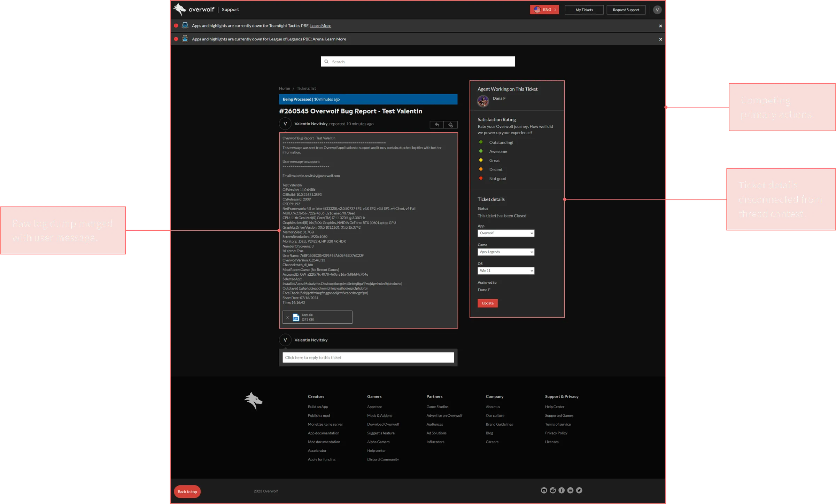Screen dimensions: 836x504
Task: Click the reply to this ticket field
Action: (x=368, y=357)
